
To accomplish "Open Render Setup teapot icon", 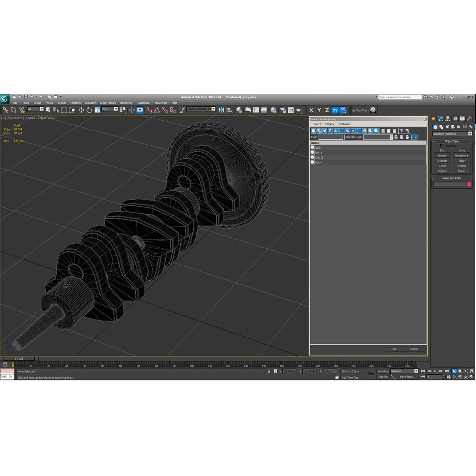I will 283,110.
